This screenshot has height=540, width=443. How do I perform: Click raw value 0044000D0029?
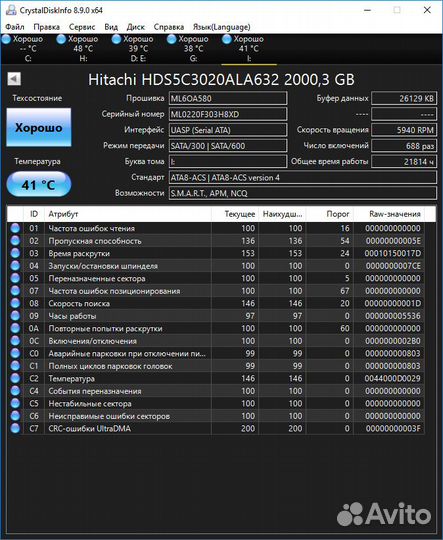click(x=393, y=378)
